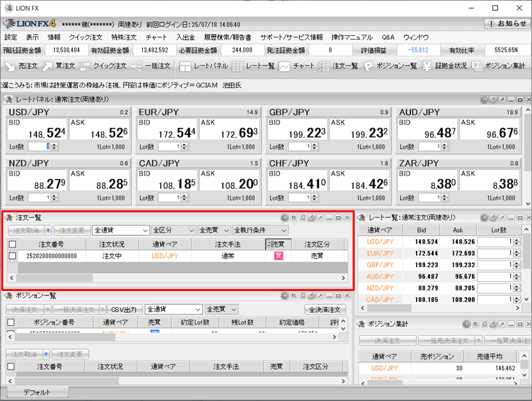Select the デフォルト tab at bottom
The height and width of the screenshot is (401, 532).
coord(37,392)
